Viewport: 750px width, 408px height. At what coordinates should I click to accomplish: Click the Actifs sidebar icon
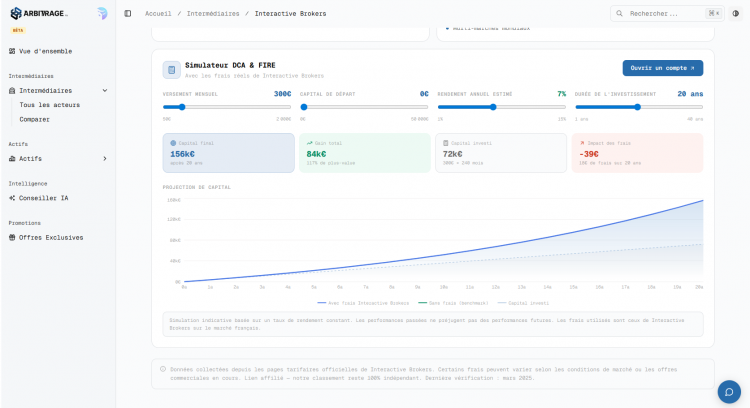12,158
